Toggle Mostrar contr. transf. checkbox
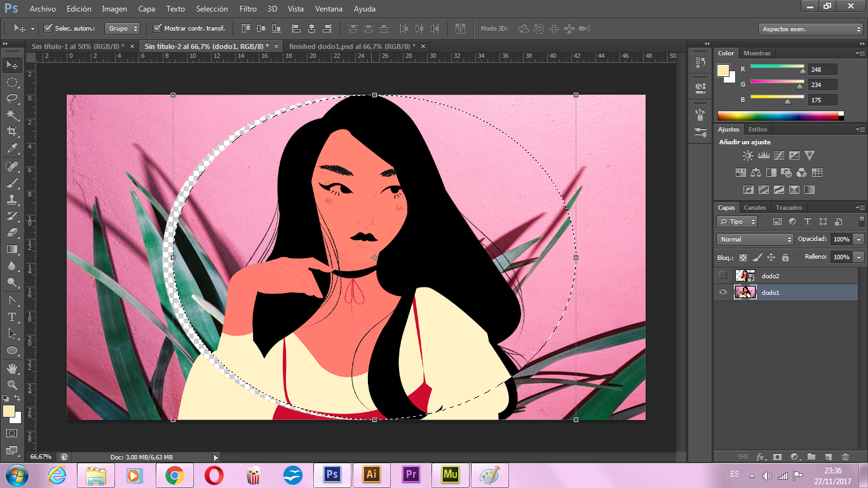Image resolution: width=868 pixels, height=488 pixels. (158, 28)
